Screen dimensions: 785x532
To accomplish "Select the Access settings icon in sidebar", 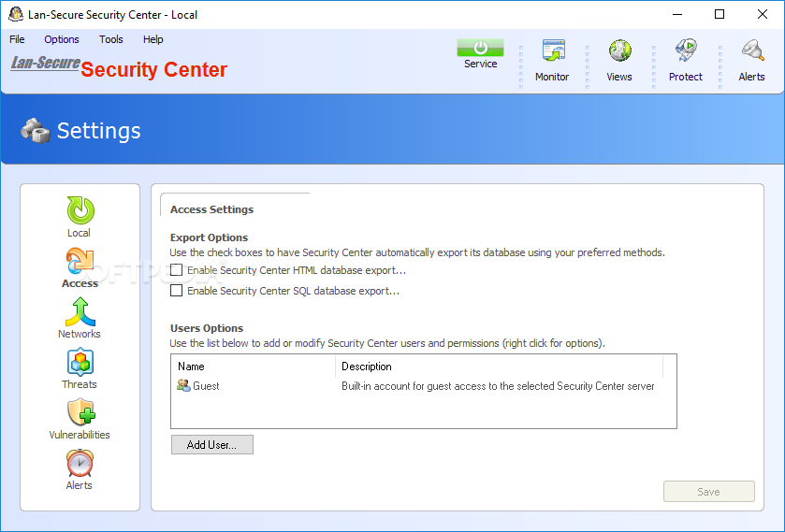I will point(80,261).
